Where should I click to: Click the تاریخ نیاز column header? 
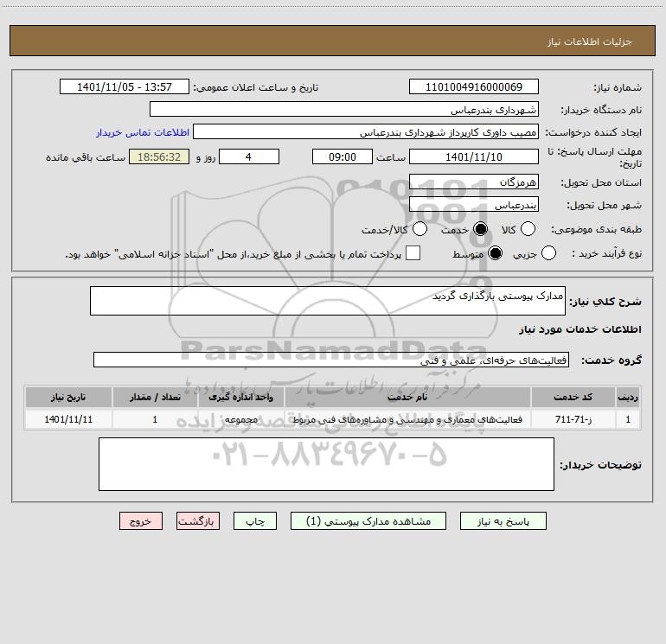pos(68,397)
